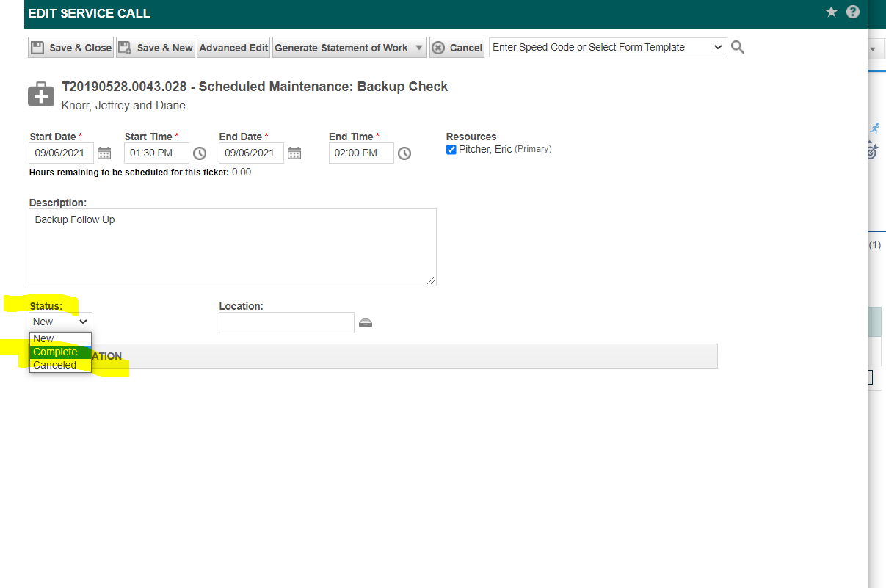Uncheck the Pitcher, Eric resource checkbox

click(x=451, y=150)
